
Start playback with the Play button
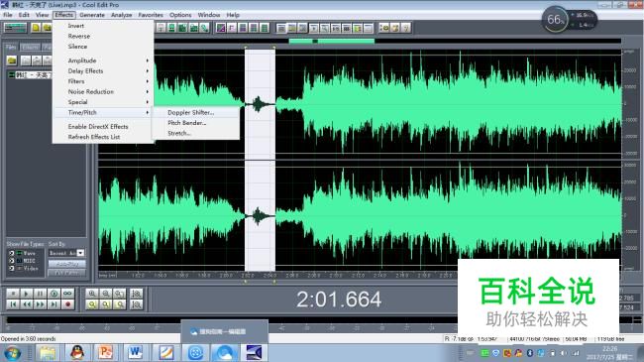[x=26, y=294]
